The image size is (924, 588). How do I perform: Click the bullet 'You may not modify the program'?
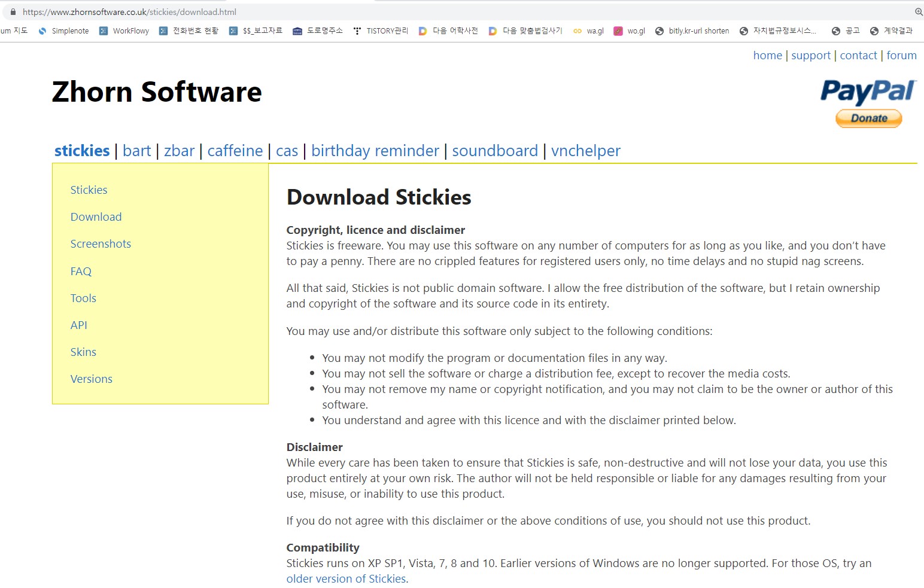point(494,358)
